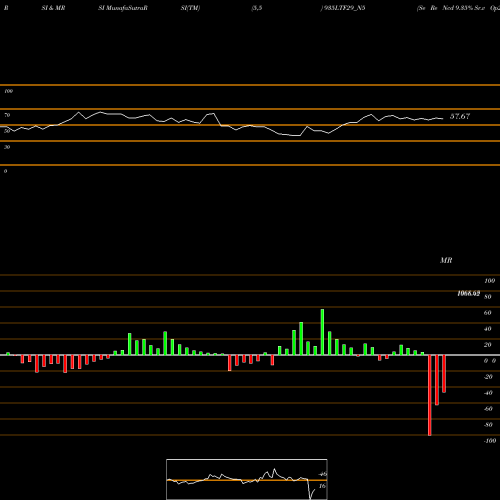The width and height of the screenshot is (500, 500).
Task: Click the RSI value '57.67' label
Action: click(460, 116)
